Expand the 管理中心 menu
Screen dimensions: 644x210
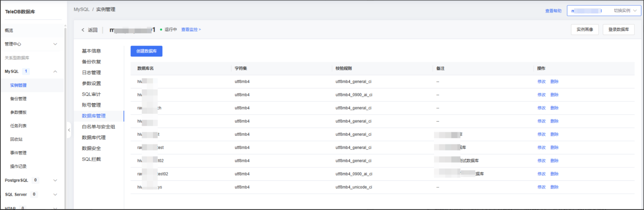click(x=55, y=44)
